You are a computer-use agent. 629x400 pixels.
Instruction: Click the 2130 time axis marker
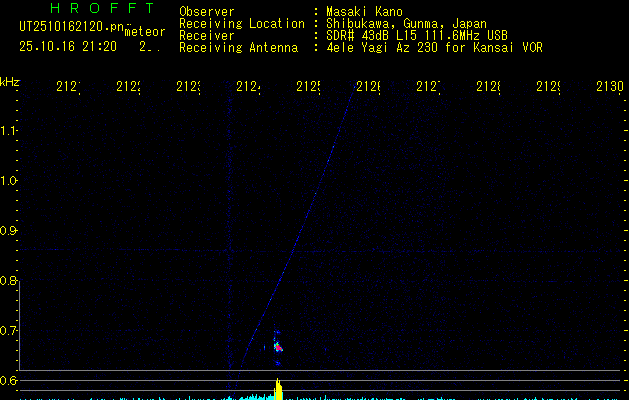pos(609,88)
